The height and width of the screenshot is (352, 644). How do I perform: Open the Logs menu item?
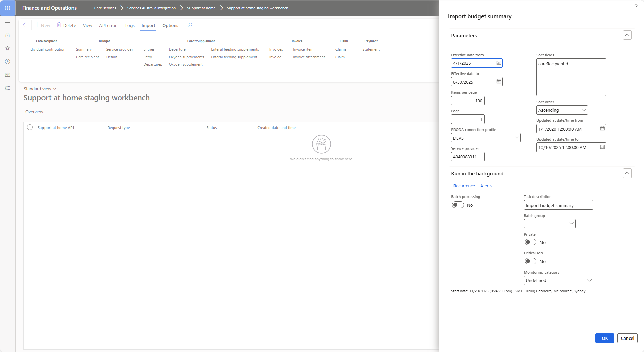coord(130,26)
